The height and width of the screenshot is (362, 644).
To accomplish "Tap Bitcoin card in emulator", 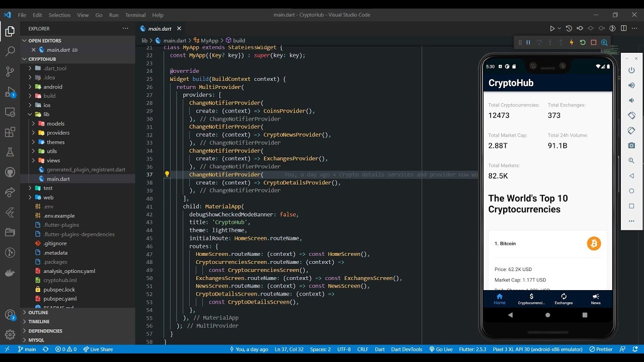I will point(547,259).
